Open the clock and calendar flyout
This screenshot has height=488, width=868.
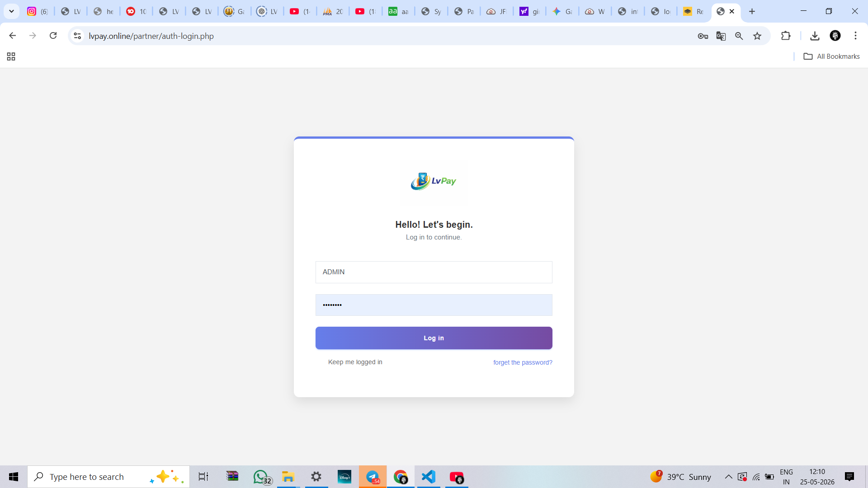[x=817, y=477]
